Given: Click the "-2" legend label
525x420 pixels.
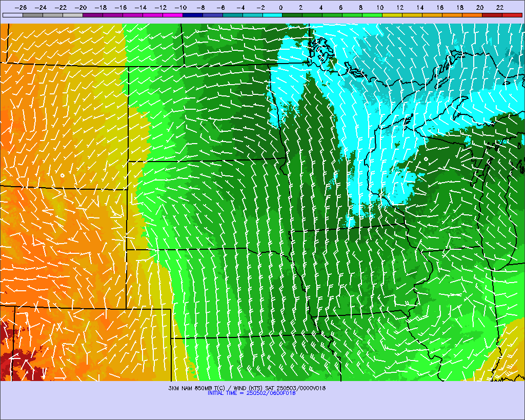Looking at the screenshot, I should pyautogui.click(x=260, y=7).
